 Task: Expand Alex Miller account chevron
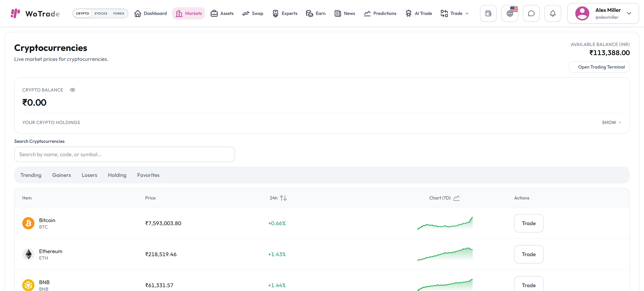[629, 13]
